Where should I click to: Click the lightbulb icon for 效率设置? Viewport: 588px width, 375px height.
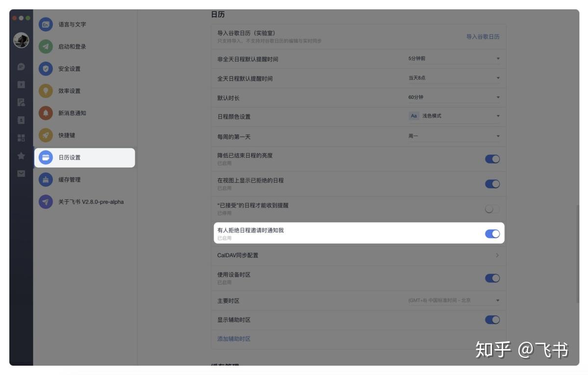pos(46,91)
